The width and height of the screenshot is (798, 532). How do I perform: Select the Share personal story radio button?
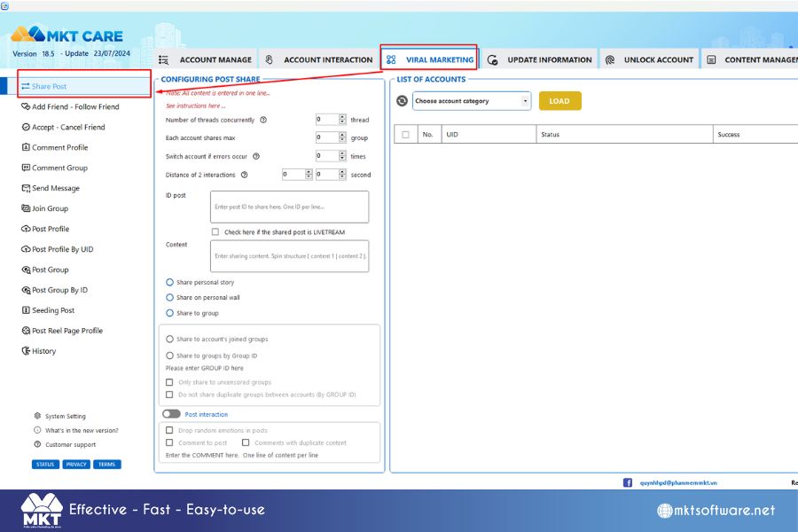point(170,282)
